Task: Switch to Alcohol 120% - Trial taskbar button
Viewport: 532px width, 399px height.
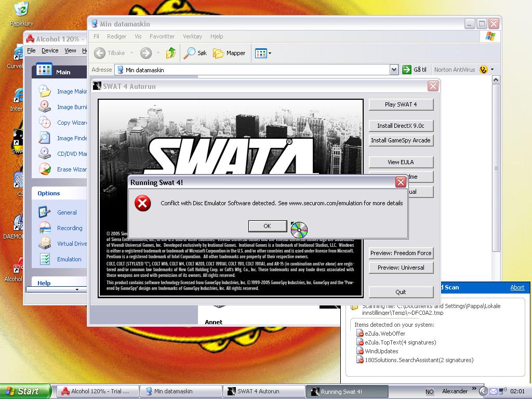Action: [97, 391]
